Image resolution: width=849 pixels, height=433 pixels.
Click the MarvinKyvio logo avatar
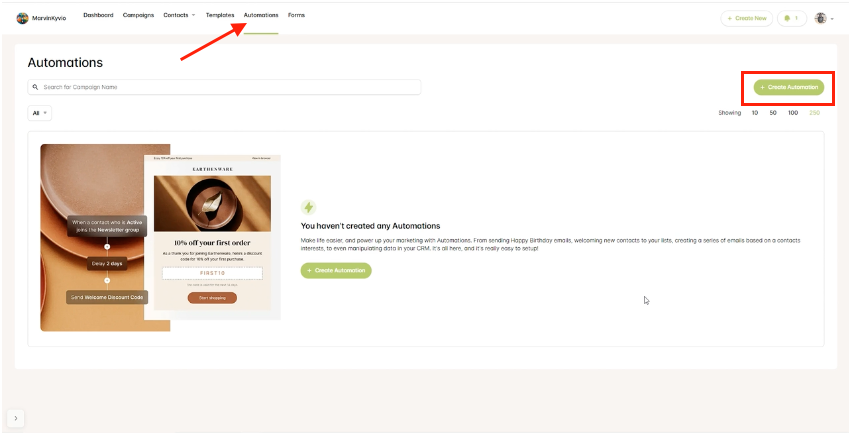click(x=23, y=17)
